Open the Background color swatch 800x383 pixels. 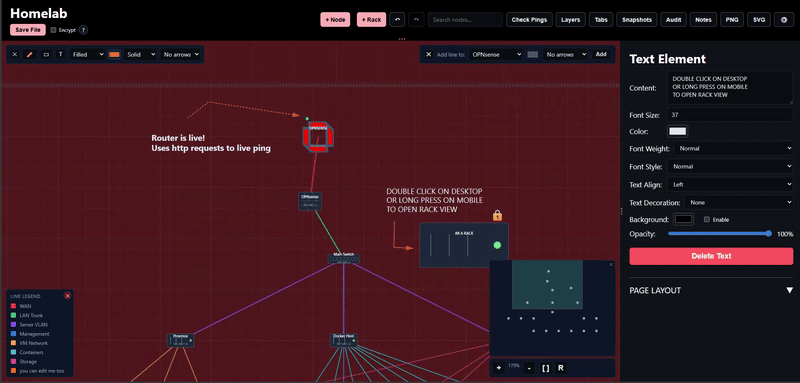[683, 219]
